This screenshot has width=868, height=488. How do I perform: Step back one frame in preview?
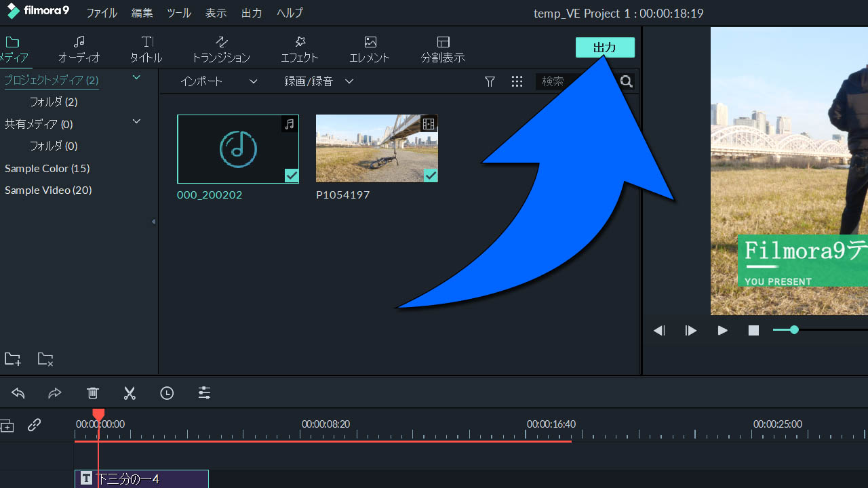[x=659, y=331]
